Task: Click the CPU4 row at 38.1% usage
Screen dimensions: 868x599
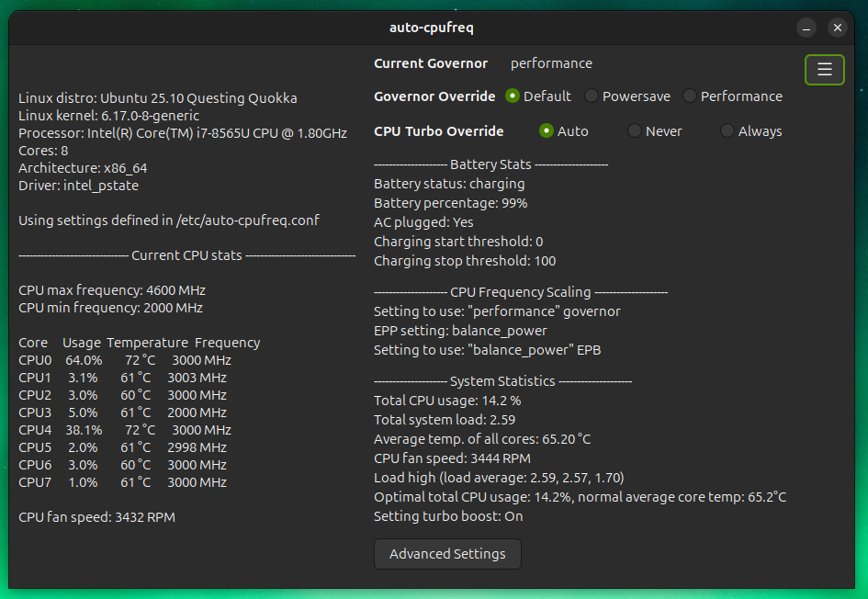Action: point(125,430)
